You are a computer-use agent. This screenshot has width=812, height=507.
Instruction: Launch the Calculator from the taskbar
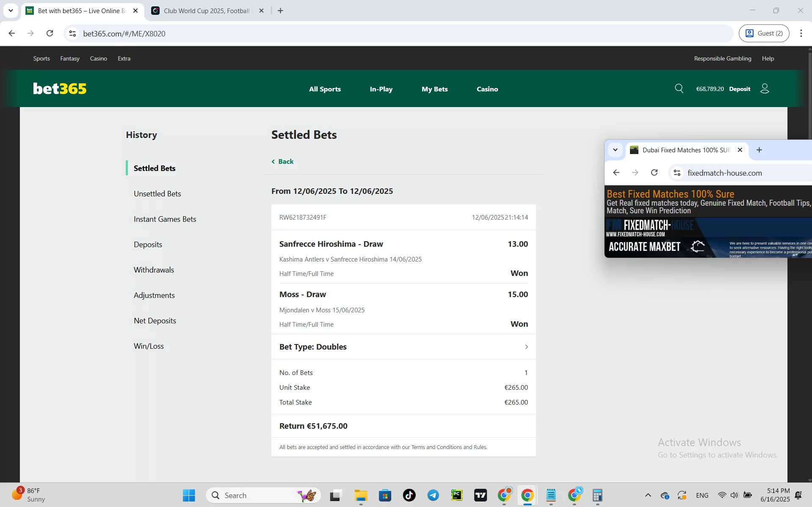[598, 495]
